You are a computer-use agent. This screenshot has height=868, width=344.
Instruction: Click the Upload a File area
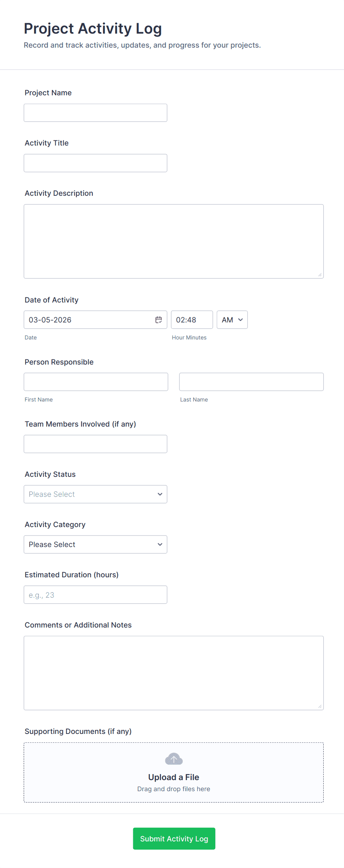(x=173, y=777)
